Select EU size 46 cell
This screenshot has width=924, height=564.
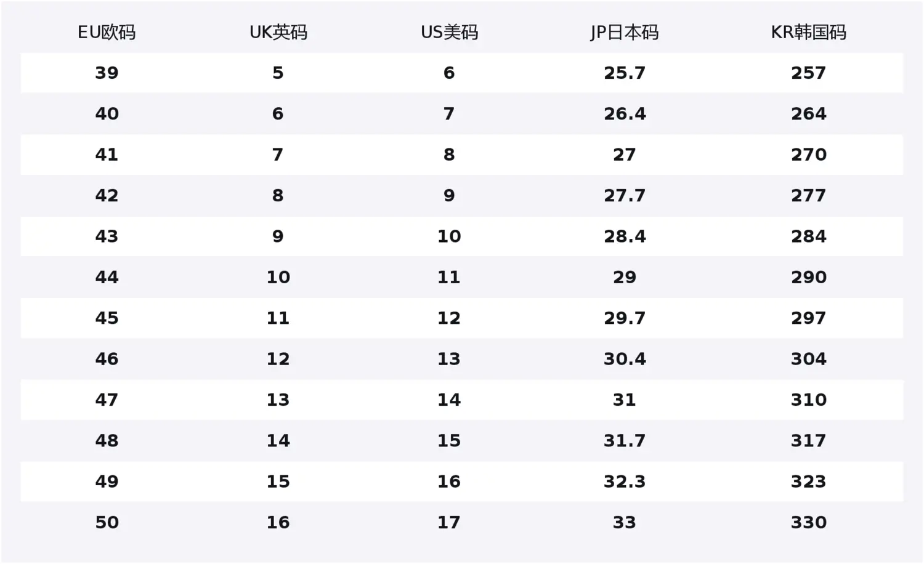tap(107, 358)
